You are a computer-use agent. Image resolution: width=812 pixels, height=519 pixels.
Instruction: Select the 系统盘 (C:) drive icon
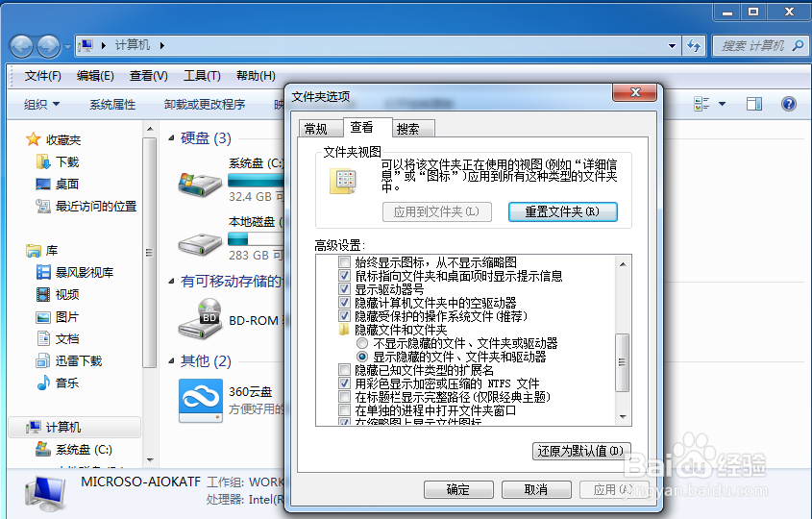click(x=200, y=184)
